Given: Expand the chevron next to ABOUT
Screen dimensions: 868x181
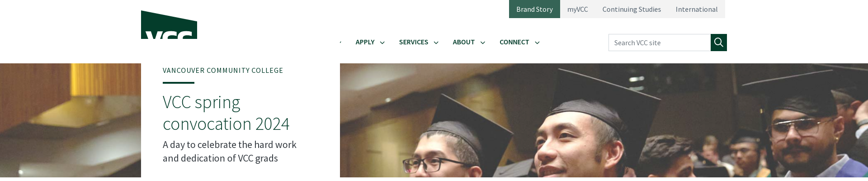Looking at the screenshot, I should 483,43.
